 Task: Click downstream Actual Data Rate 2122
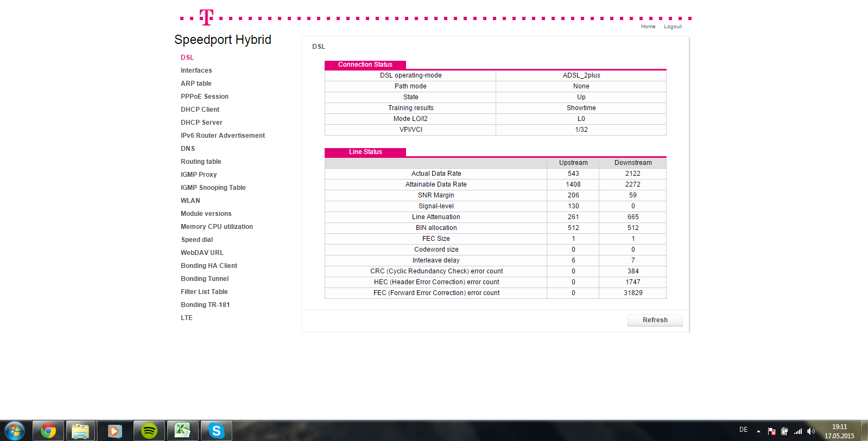tap(633, 174)
